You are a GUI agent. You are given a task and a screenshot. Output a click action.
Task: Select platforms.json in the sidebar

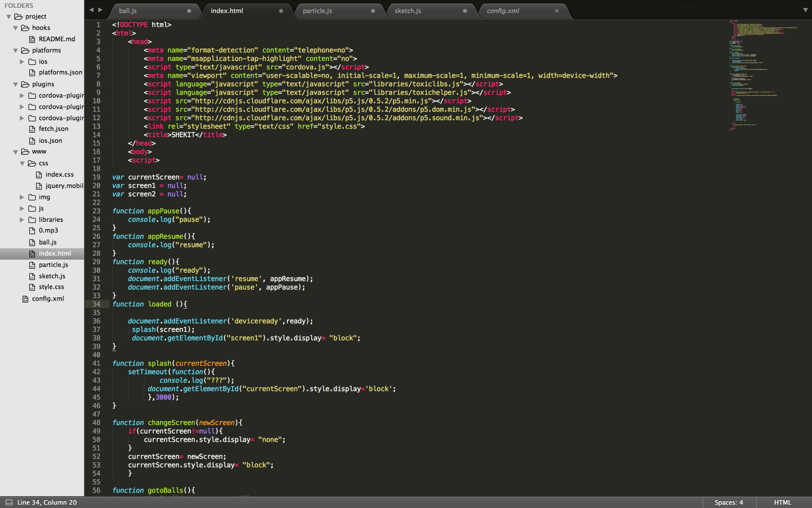point(60,72)
